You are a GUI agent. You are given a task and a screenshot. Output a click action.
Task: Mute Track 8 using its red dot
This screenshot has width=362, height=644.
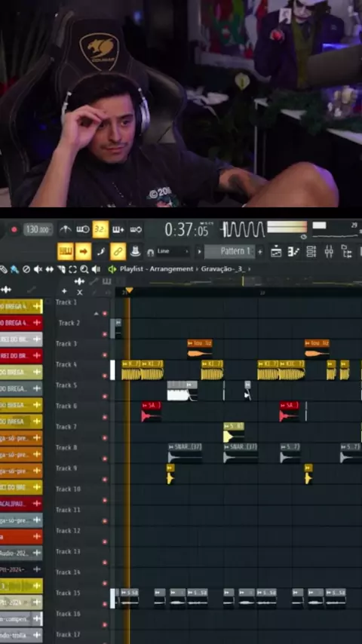click(104, 458)
